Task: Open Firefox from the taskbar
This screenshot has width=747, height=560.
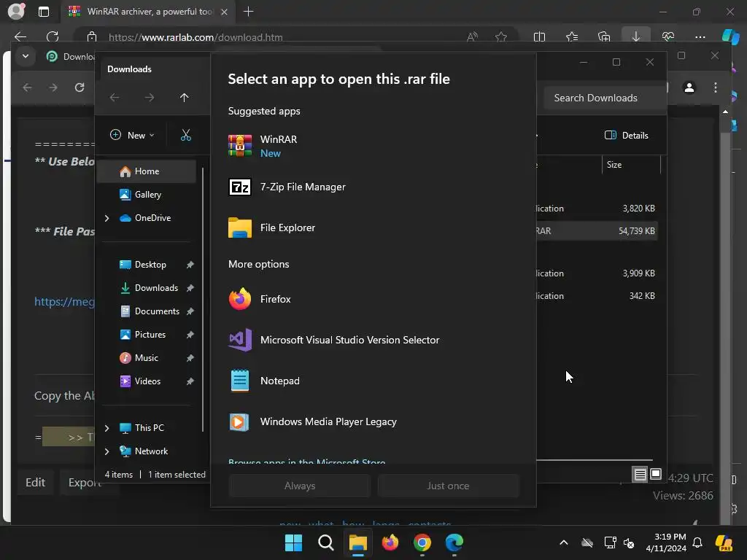Action: click(x=390, y=542)
